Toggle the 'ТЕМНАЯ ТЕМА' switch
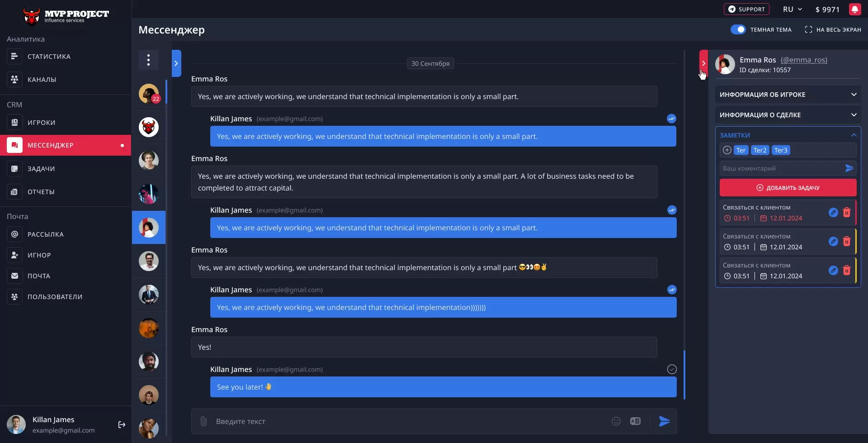 pyautogui.click(x=738, y=29)
